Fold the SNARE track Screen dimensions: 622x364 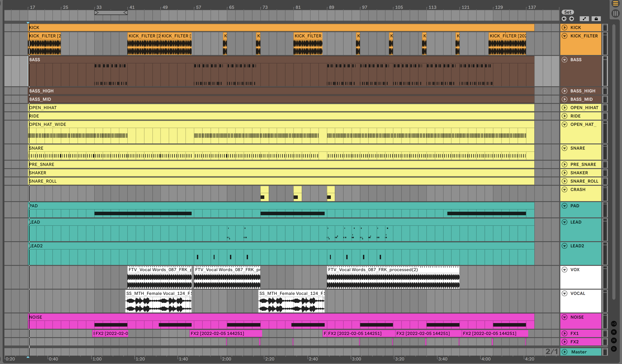(x=565, y=148)
